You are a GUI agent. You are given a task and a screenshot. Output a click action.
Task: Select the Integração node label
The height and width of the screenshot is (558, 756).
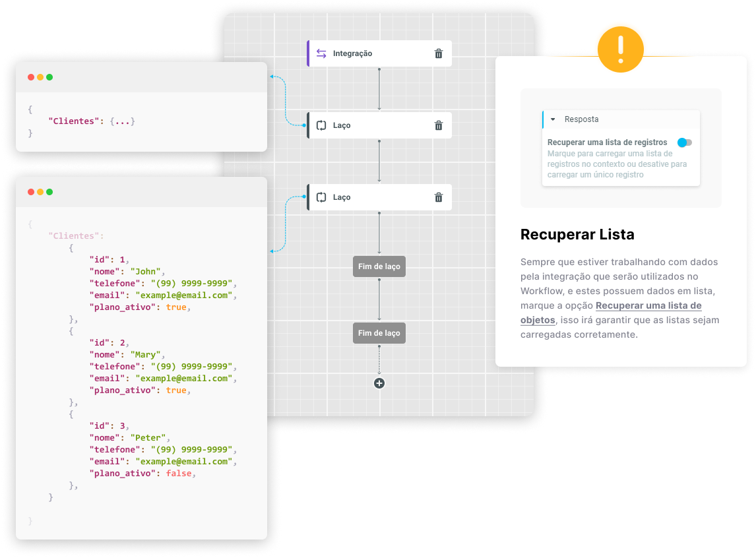(352, 53)
